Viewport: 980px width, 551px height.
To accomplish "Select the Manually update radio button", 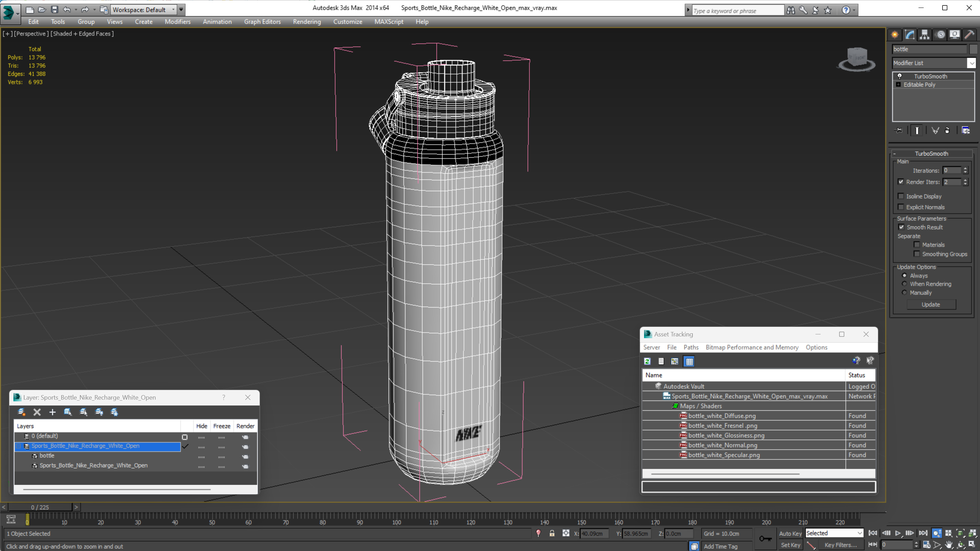I will (904, 292).
